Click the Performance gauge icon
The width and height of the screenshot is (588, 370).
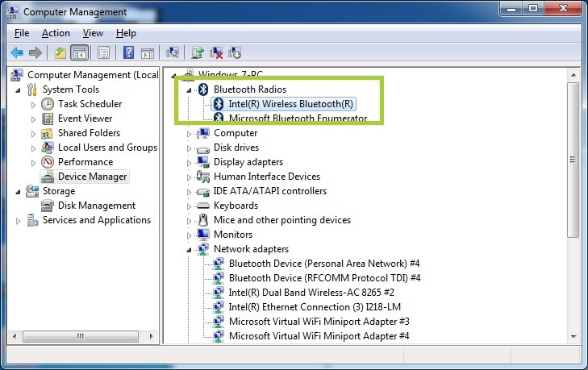(x=48, y=162)
